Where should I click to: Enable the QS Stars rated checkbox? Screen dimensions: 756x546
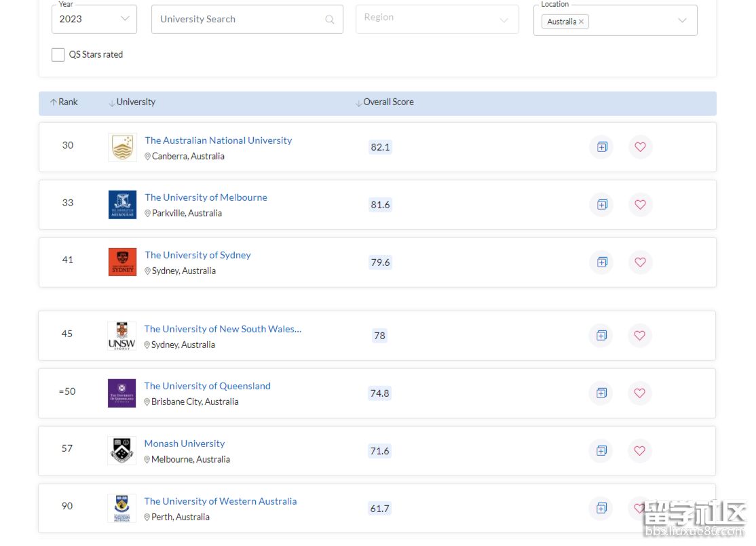pyautogui.click(x=58, y=55)
